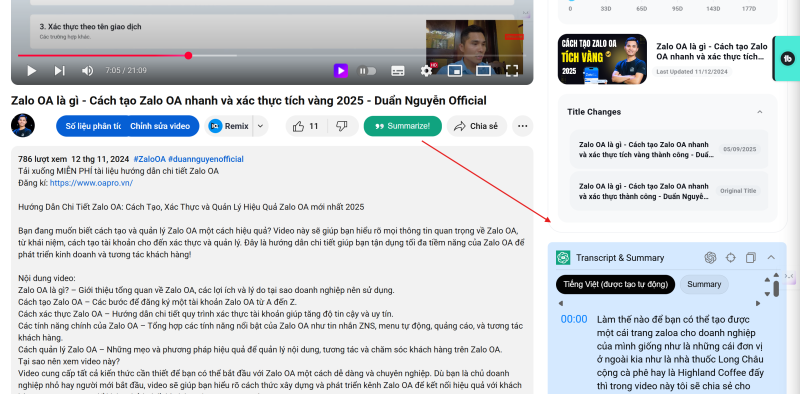The image size is (800, 394).
Task: Select the Original Title entry
Action: (x=669, y=191)
